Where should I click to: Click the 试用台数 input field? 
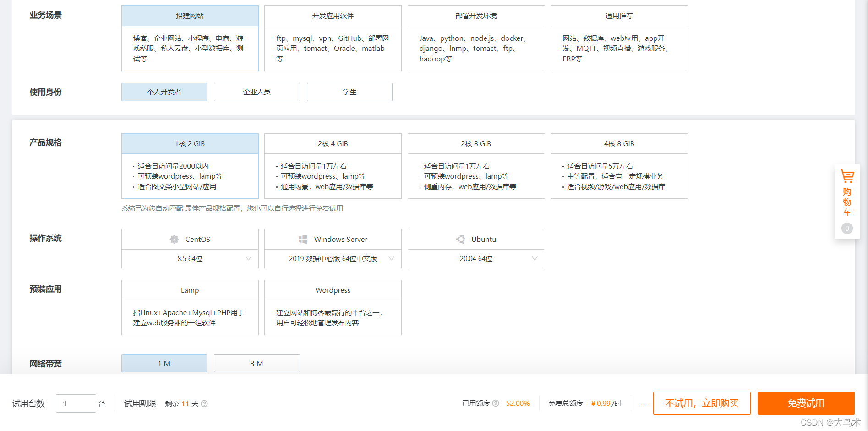76,403
